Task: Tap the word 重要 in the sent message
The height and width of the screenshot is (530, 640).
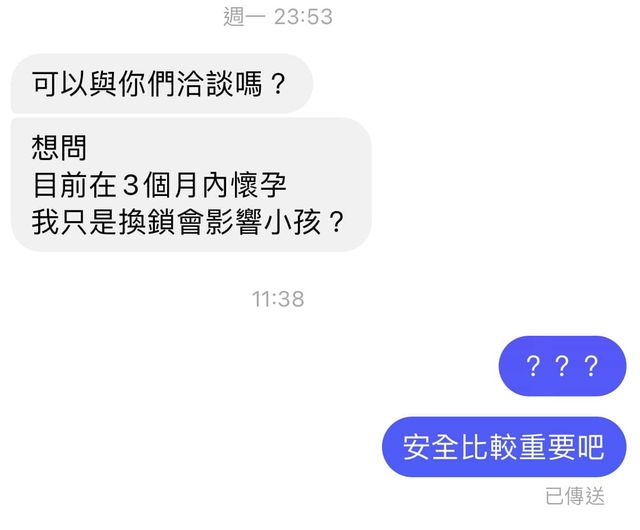Action: pyautogui.click(x=547, y=447)
